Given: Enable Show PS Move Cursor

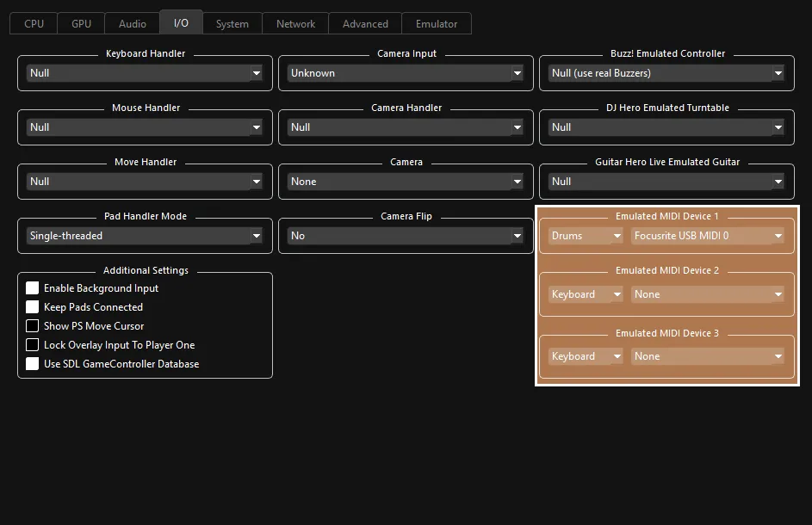Looking at the screenshot, I should [32, 326].
